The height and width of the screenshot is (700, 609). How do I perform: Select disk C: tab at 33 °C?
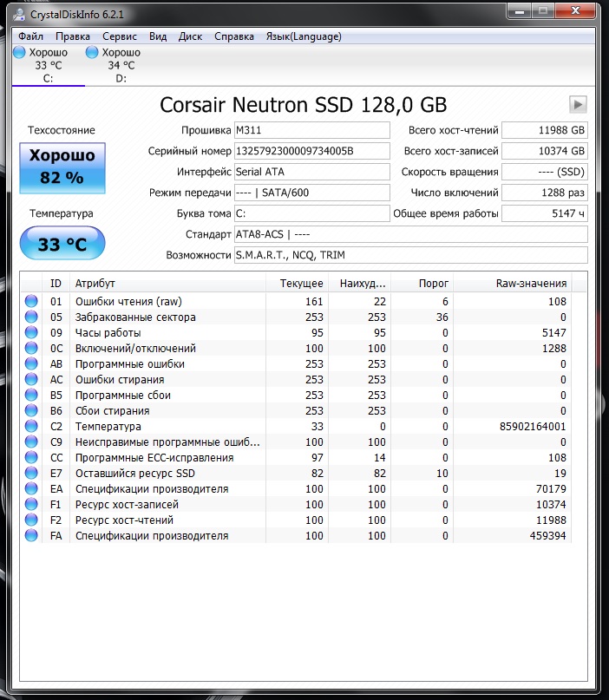(x=49, y=65)
